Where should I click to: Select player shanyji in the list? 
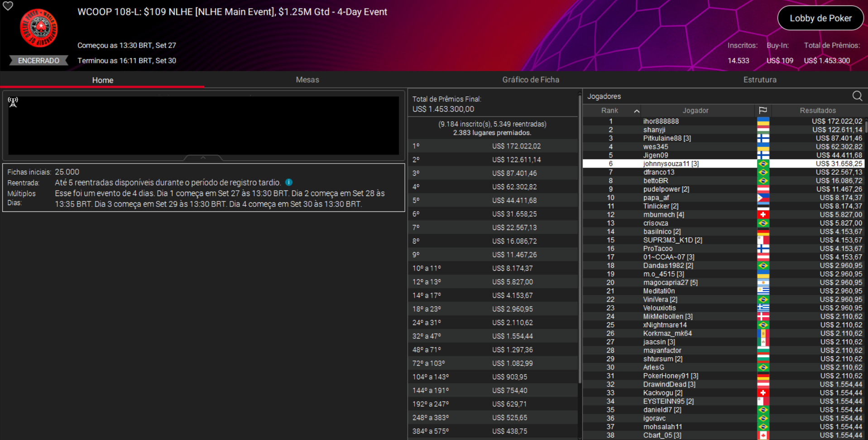point(723,130)
